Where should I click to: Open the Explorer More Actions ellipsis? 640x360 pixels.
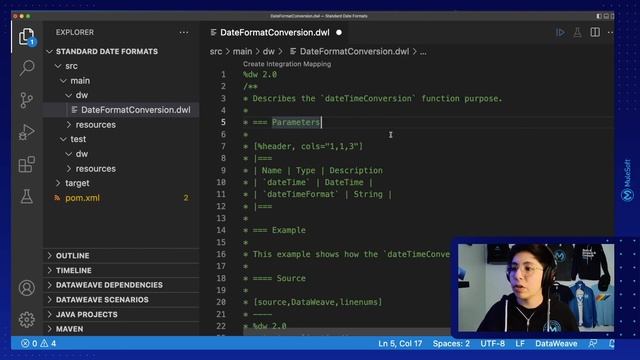pyautogui.click(x=184, y=32)
